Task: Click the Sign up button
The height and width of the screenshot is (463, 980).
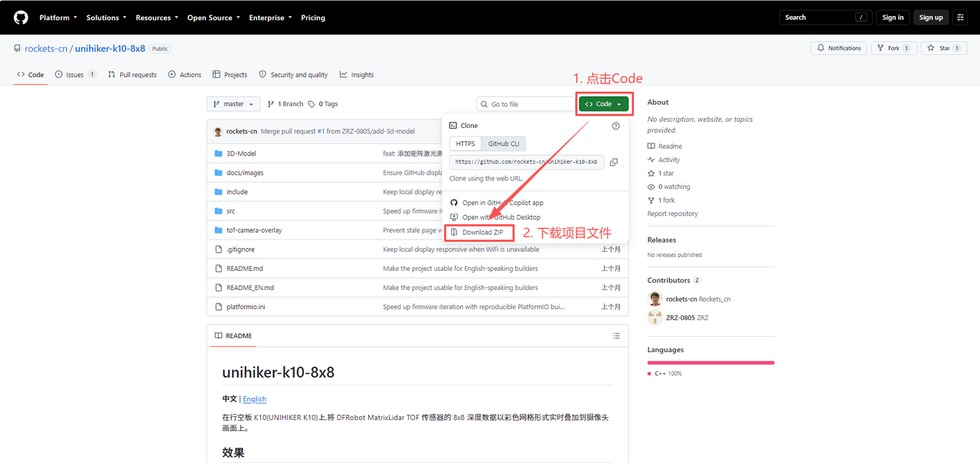Action: pyautogui.click(x=931, y=17)
